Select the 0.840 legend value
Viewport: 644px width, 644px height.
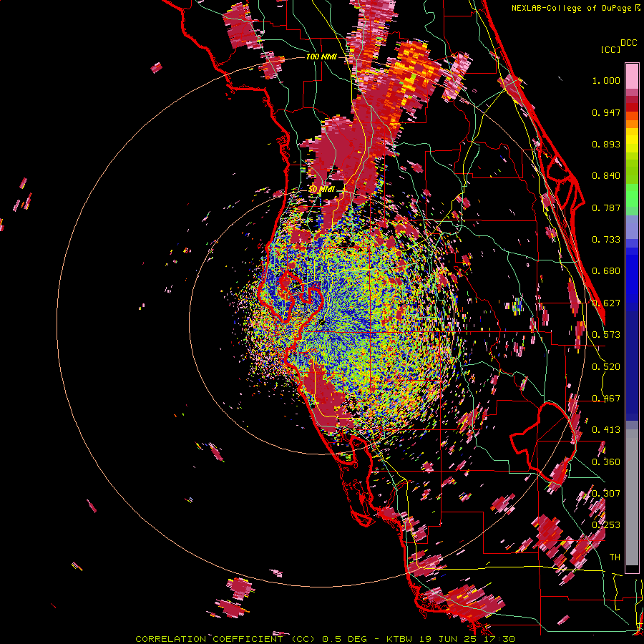pyautogui.click(x=606, y=176)
